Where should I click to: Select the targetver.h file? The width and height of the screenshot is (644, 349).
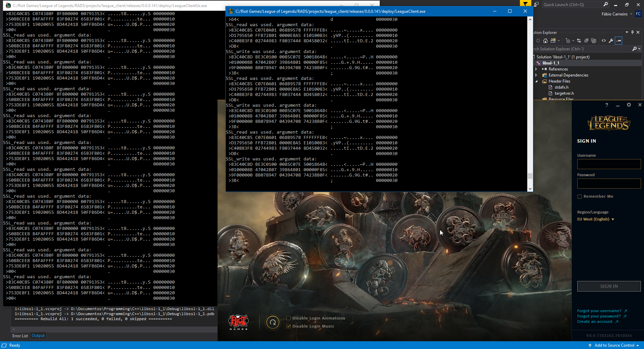click(564, 93)
